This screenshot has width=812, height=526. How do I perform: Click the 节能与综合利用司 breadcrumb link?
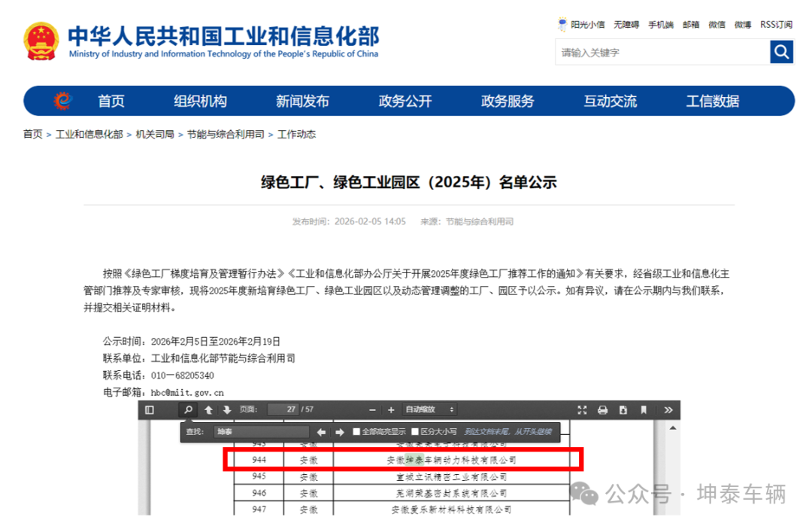(x=226, y=134)
